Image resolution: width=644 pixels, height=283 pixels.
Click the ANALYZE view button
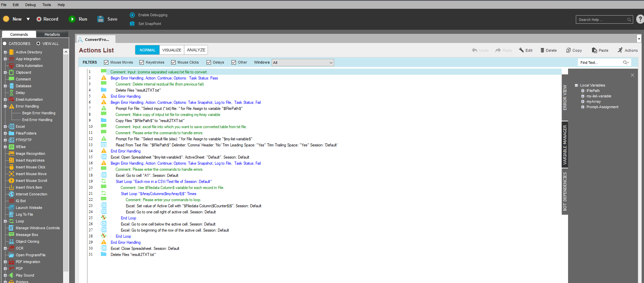click(x=196, y=50)
